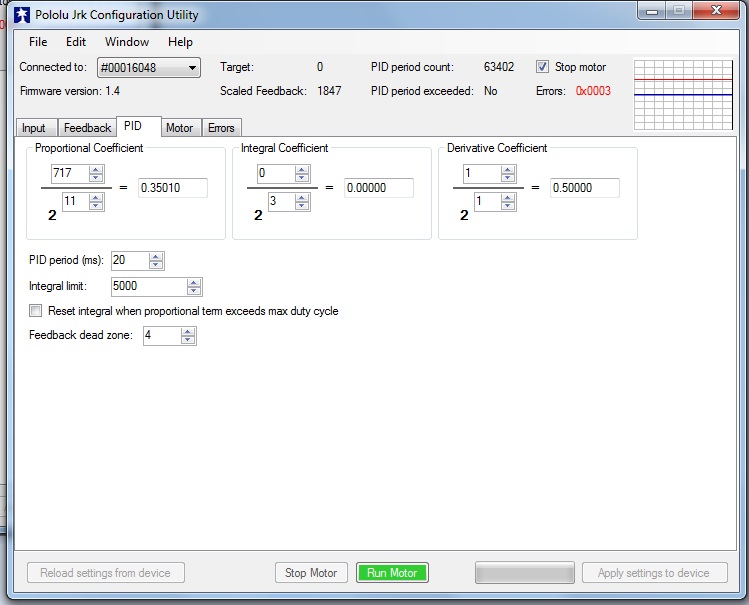Screen dimensions: 749x605
Task: Switch to the Motor tab
Action: tap(181, 128)
